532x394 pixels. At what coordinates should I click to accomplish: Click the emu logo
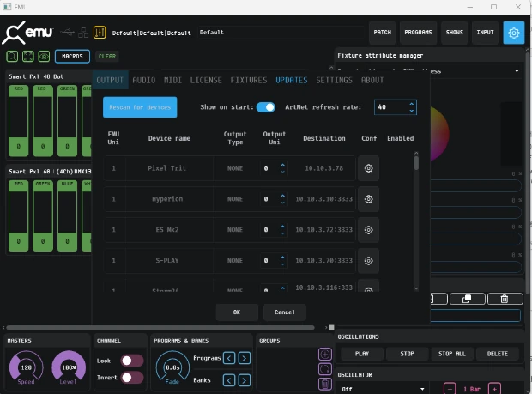(x=27, y=33)
